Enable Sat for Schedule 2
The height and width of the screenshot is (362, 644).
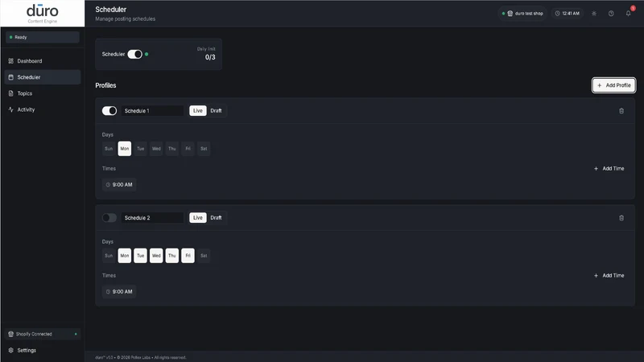[204, 255]
